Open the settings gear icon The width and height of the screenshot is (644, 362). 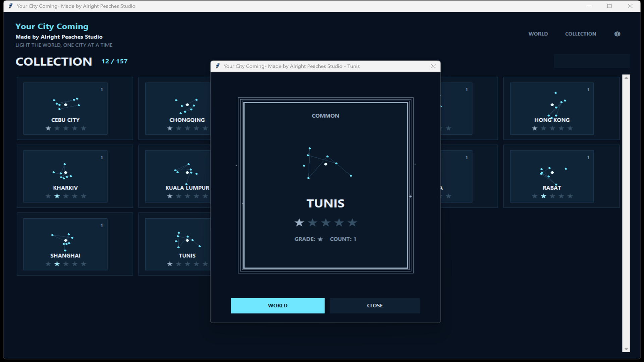click(617, 34)
